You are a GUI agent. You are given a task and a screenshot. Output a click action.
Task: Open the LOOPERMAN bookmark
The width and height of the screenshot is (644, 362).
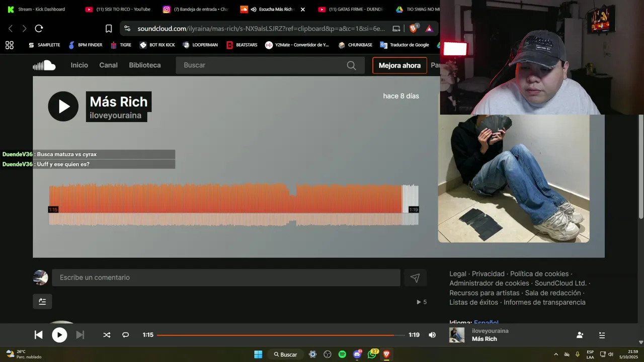click(200, 45)
